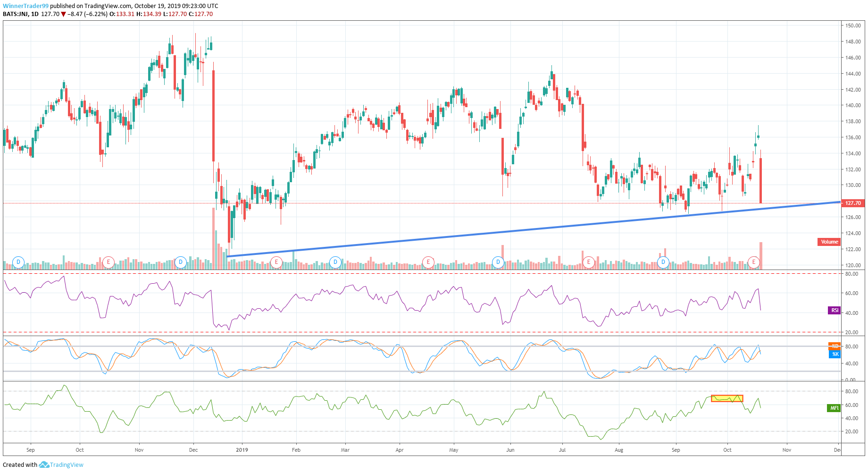Click the −8.47 (−6.22%) change value

click(x=87, y=14)
